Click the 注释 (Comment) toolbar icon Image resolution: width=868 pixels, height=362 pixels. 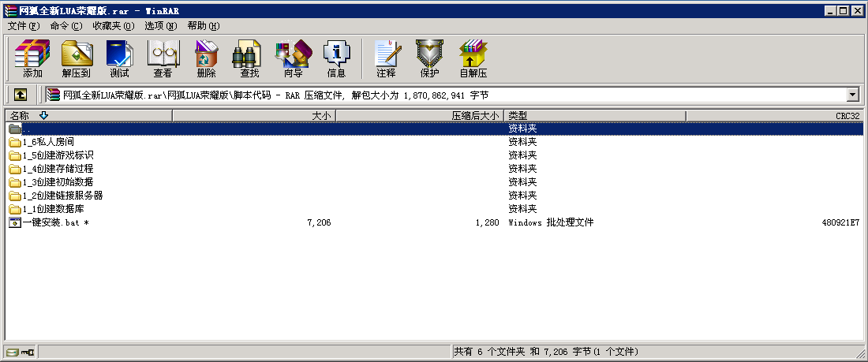point(386,58)
